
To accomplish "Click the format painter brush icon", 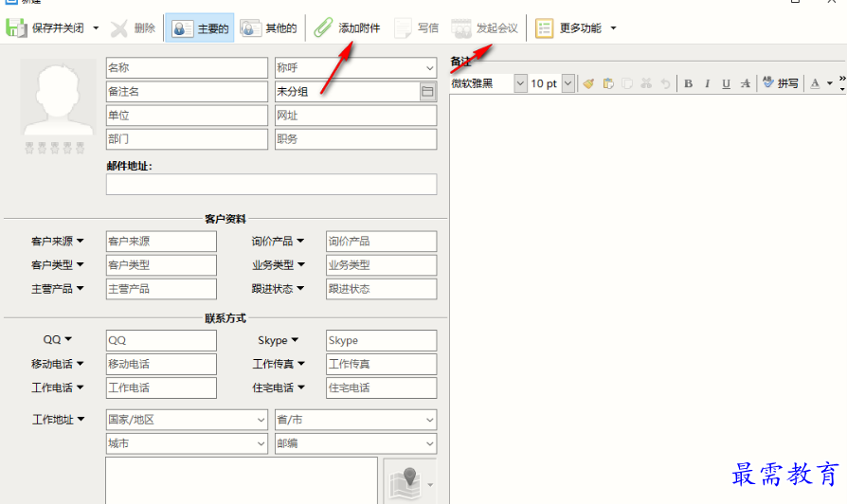I will click(588, 83).
